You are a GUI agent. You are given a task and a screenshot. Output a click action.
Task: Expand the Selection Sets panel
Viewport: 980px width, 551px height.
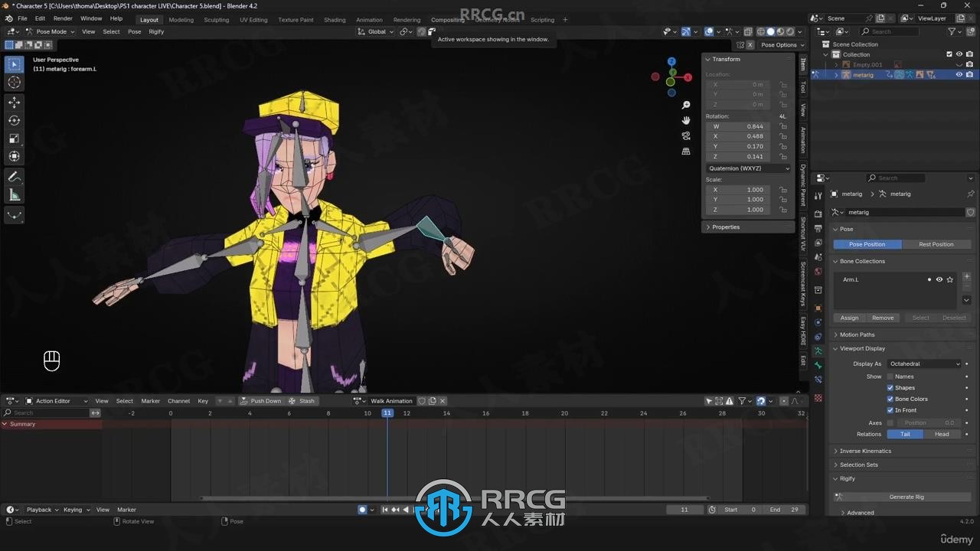[858, 465]
